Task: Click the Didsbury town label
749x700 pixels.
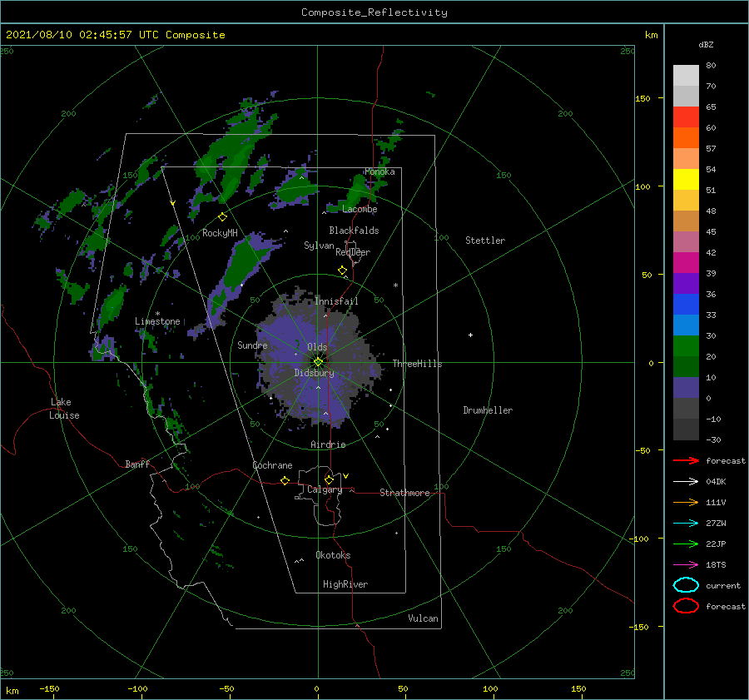Action: click(x=314, y=373)
